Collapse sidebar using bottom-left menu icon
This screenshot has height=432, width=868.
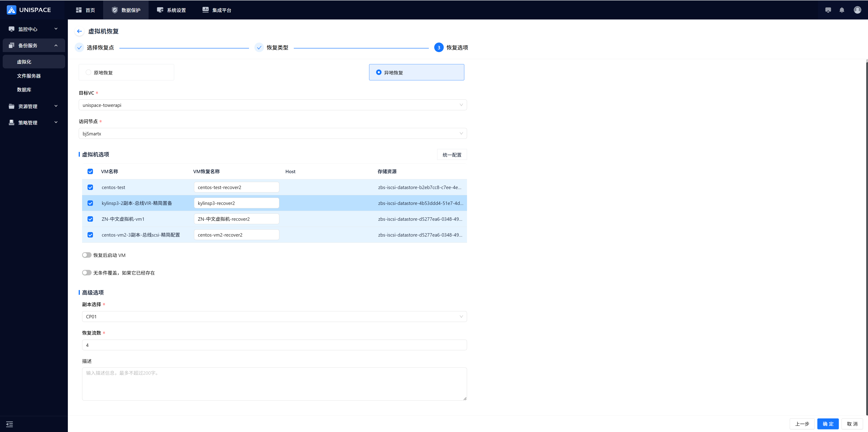coord(9,424)
